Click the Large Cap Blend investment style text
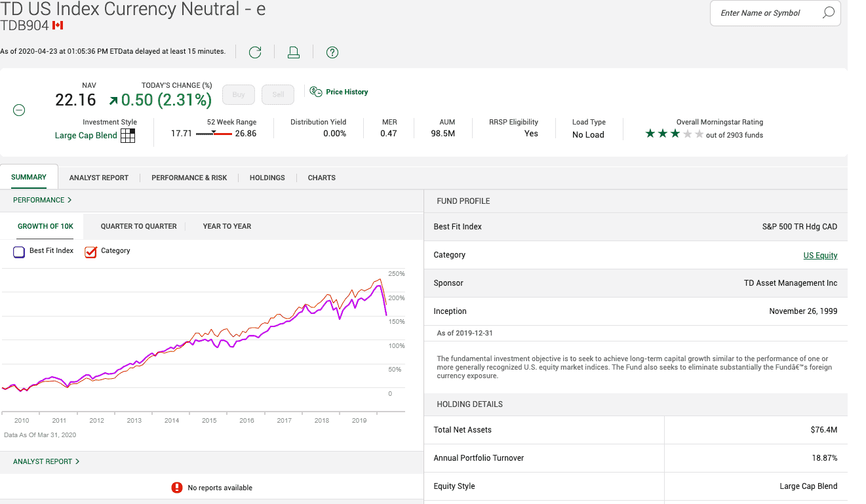Screen dimensions: 866x504 coord(86,136)
